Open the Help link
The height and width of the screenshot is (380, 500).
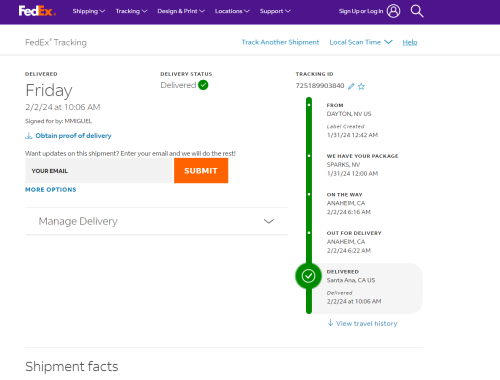[x=410, y=42]
